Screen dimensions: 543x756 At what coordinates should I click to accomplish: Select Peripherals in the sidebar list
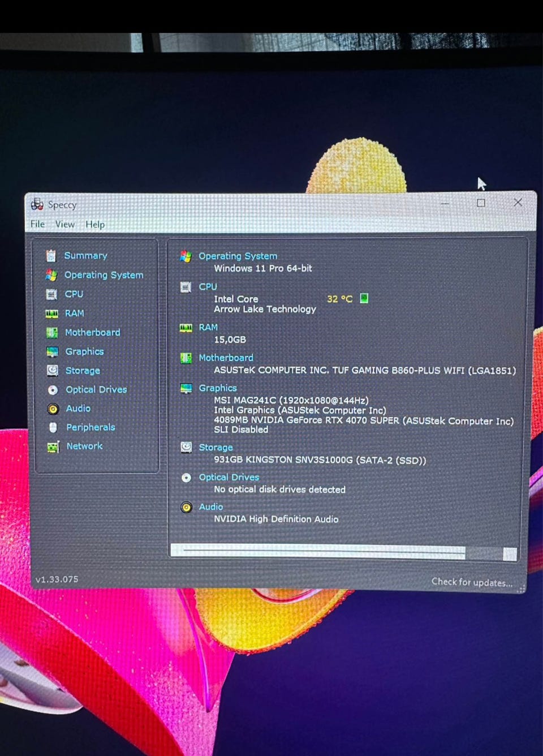[90, 427]
